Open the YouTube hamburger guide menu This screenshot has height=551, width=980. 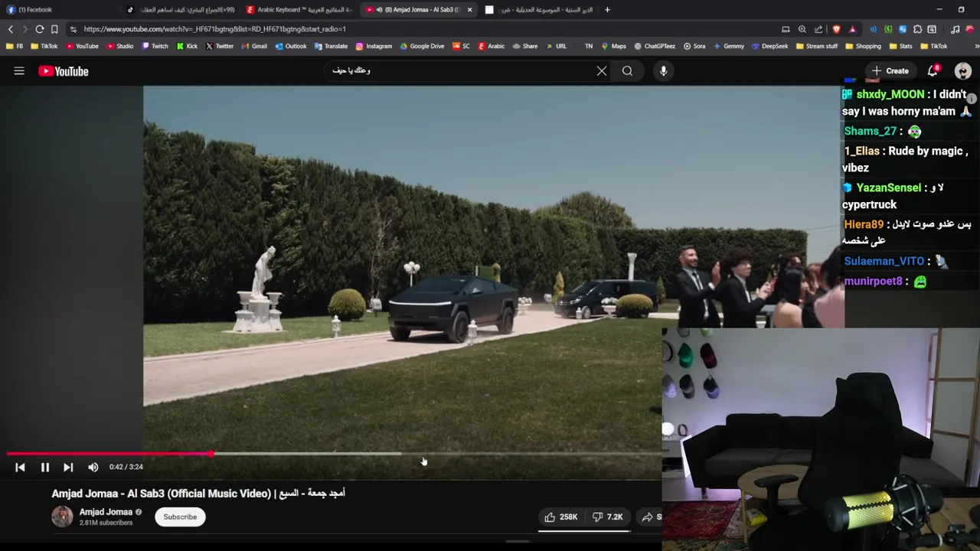pos(19,71)
